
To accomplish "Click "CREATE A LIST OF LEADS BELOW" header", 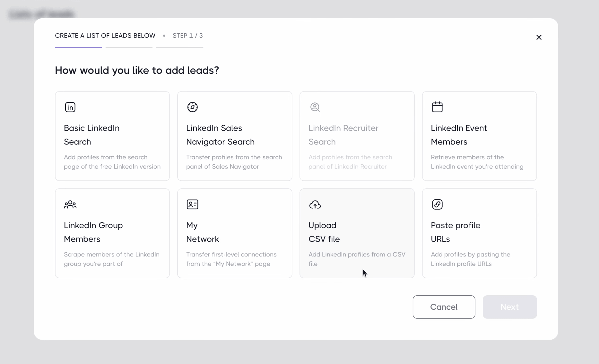I will (105, 36).
